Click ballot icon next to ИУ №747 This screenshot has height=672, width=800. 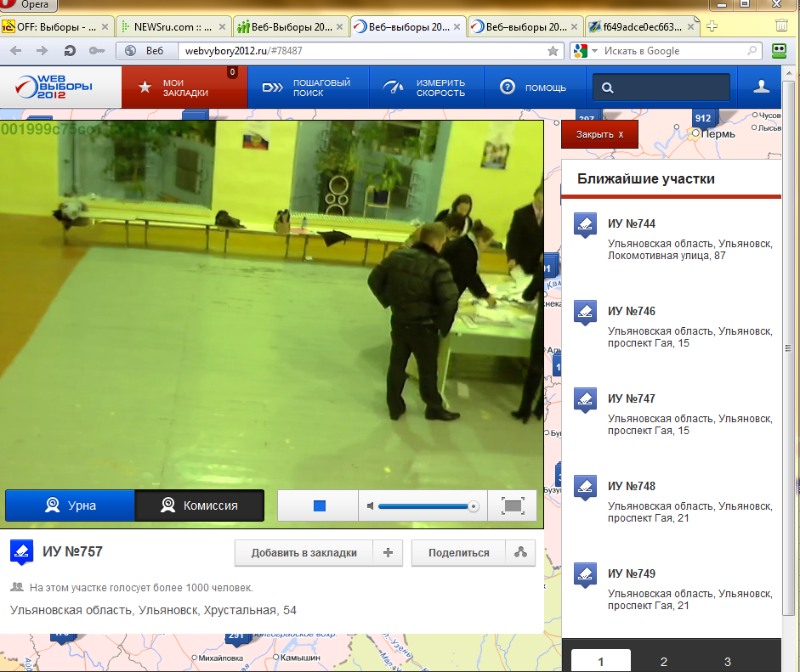pyautogui.click(x=585, y=400)
